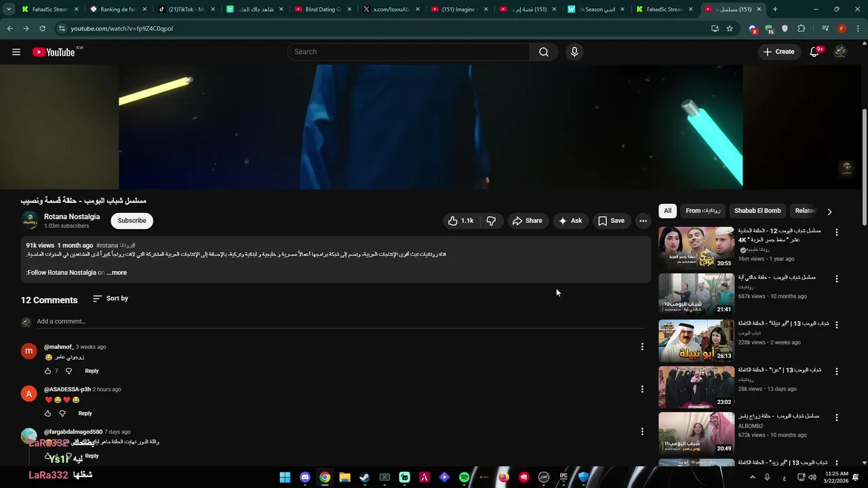Viewport: 868px width, 488px height.
Task: Dislike the comment by @ASADESSA-p3h
Action: coord(62,413)
